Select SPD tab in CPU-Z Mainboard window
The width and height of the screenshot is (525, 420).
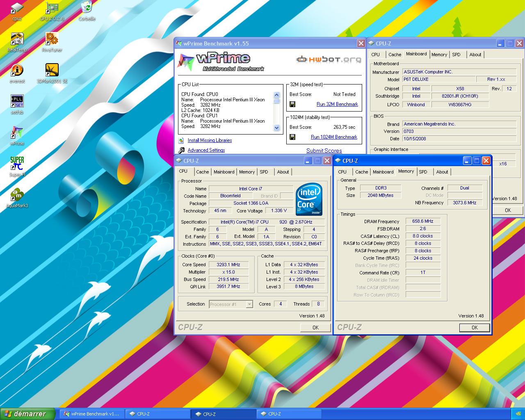tap(457, 55)
